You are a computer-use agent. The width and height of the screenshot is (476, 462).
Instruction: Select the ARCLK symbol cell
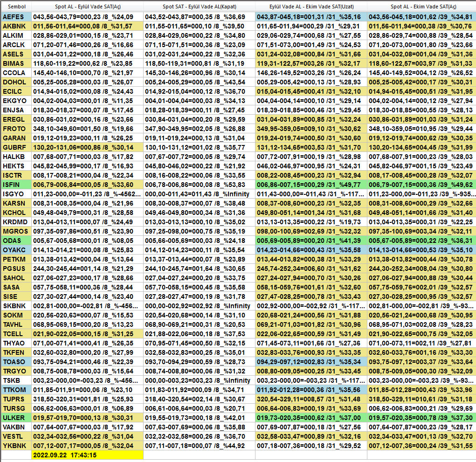coord(16,45)
